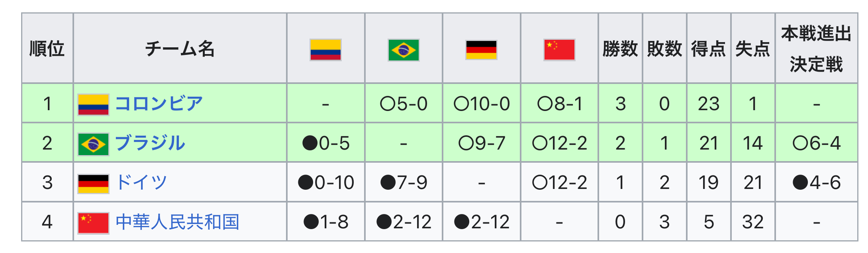Select the 失点 column header
The height and width of the screenshot is (253, 868).
click(752, 49)
